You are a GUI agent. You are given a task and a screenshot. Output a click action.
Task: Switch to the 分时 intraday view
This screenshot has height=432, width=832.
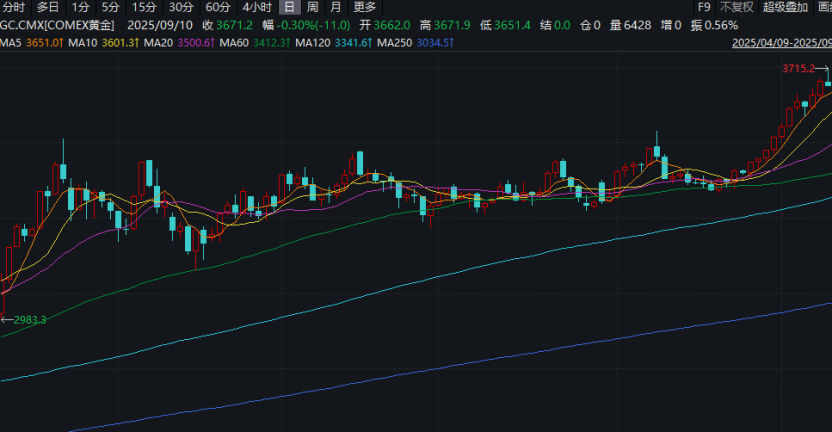(14, 7)
